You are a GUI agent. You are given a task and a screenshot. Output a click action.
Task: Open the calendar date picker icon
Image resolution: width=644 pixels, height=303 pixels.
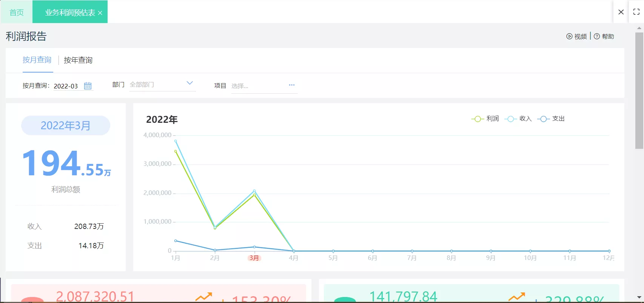[x=88, y=86]
